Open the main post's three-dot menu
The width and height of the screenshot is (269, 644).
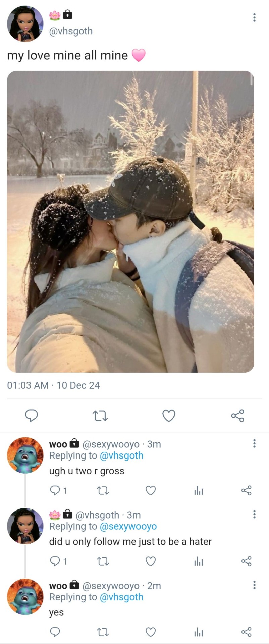click(x=254, y=17)
